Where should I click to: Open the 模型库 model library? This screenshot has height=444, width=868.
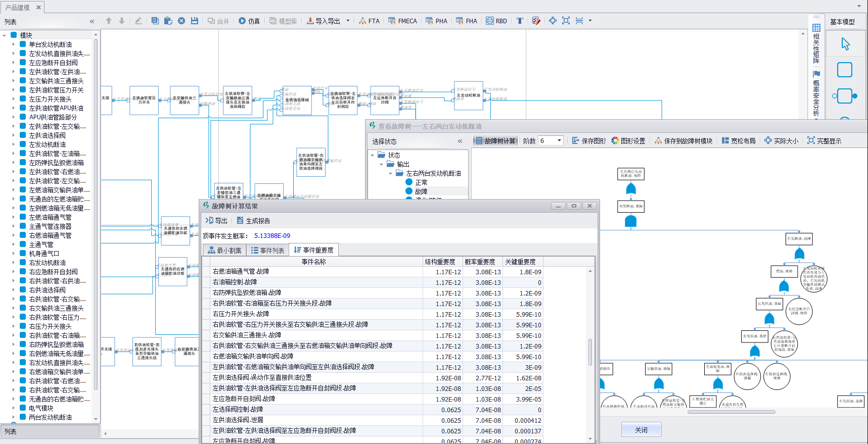283,21
